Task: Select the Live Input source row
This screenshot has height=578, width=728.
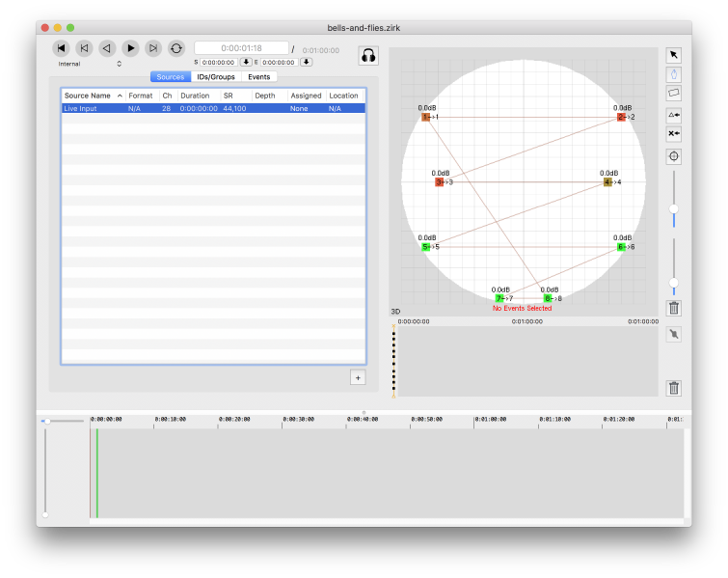Action: coord(212,109)
